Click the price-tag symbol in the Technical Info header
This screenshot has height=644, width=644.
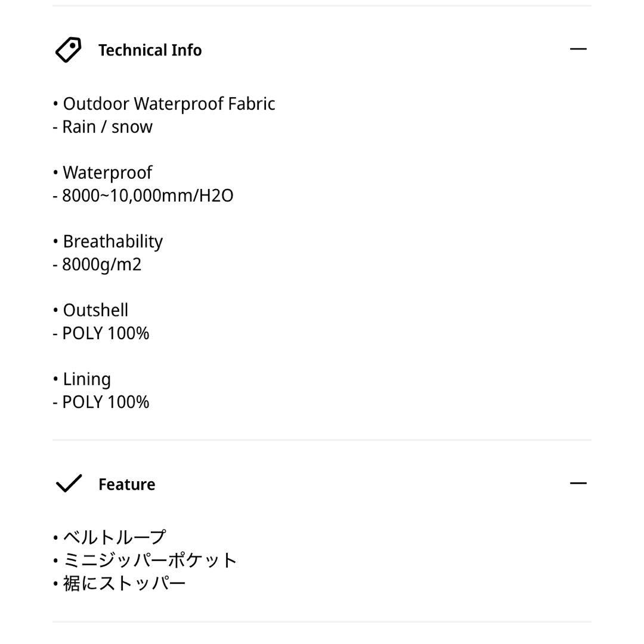pyautogui.click(x=67, y=49)
